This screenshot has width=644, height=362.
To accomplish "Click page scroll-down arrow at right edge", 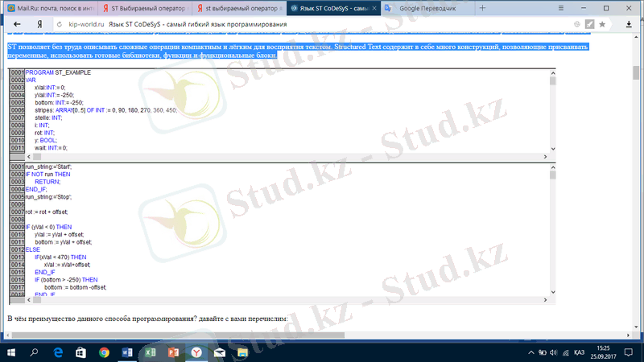I will coord(636,327).
